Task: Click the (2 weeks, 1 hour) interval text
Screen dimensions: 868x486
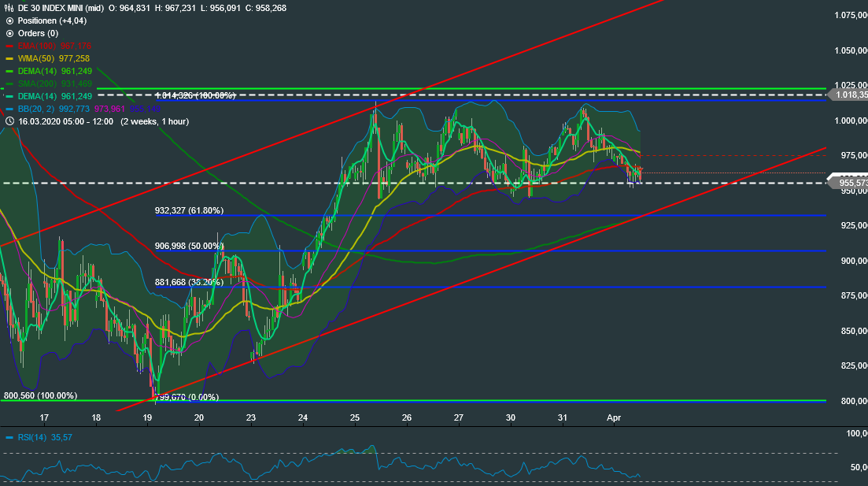Action: click(156, 121)
